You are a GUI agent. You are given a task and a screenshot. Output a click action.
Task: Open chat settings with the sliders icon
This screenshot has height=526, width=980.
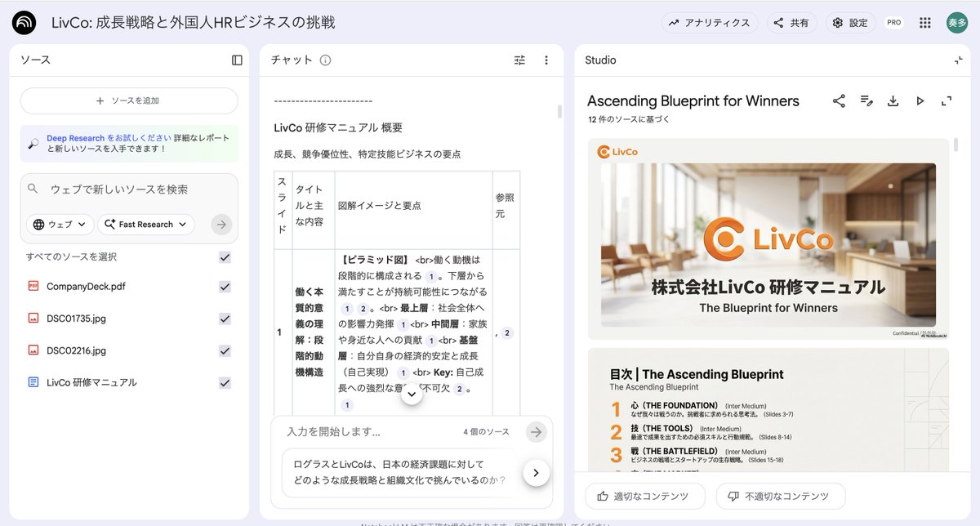click(519, 60)
